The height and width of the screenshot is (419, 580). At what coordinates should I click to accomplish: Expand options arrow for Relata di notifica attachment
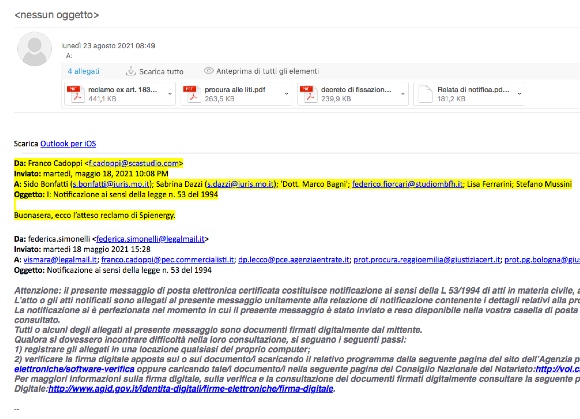point(519,94)
